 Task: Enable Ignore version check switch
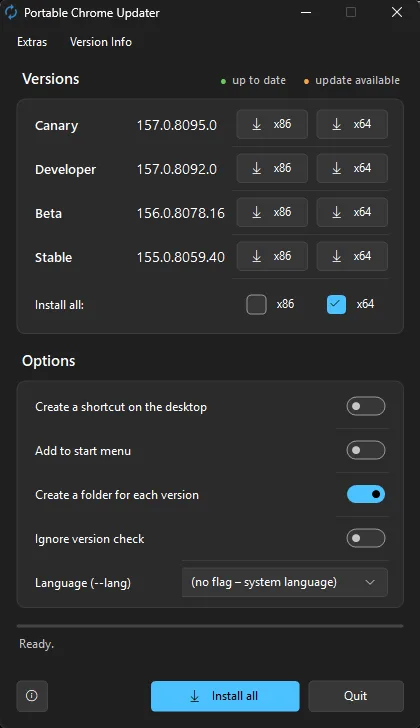pyautogui.click(x=366, y=538)
